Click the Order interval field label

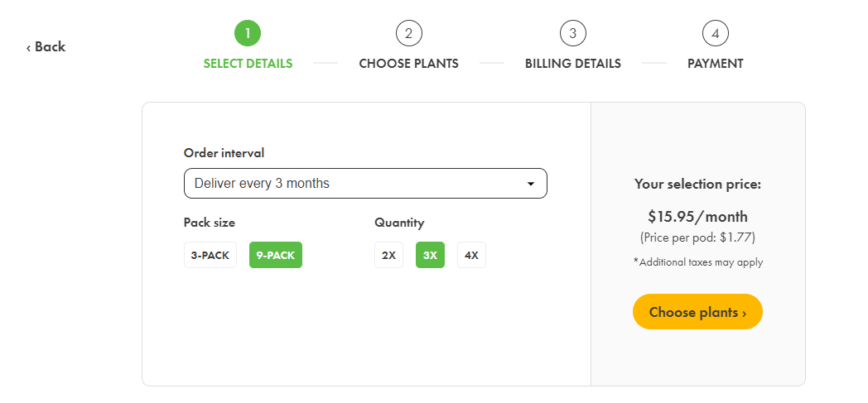(224, 153)
